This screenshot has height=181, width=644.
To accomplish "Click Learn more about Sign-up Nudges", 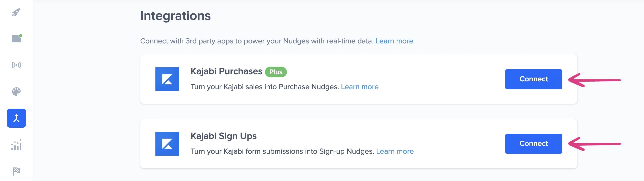I will point(395,151).
